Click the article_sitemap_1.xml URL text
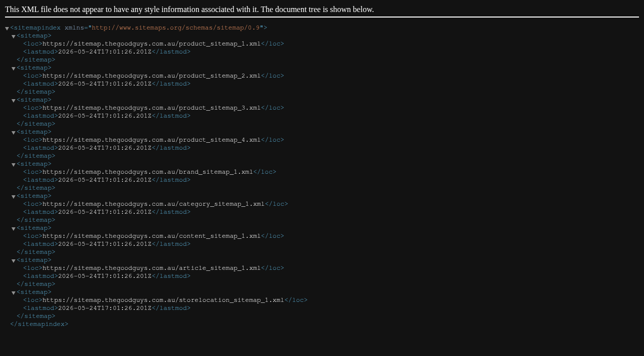The height and width of the screenshot is (356, 644). (x=151, y=268)
